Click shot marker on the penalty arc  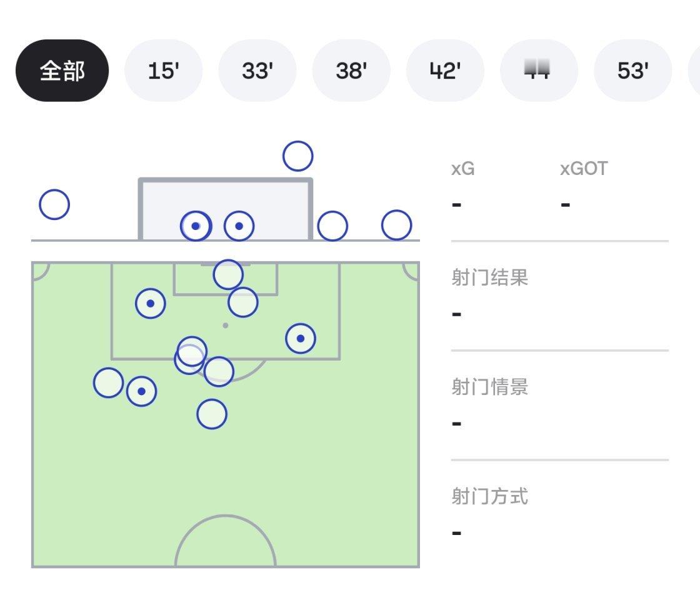tap(219, 371)
